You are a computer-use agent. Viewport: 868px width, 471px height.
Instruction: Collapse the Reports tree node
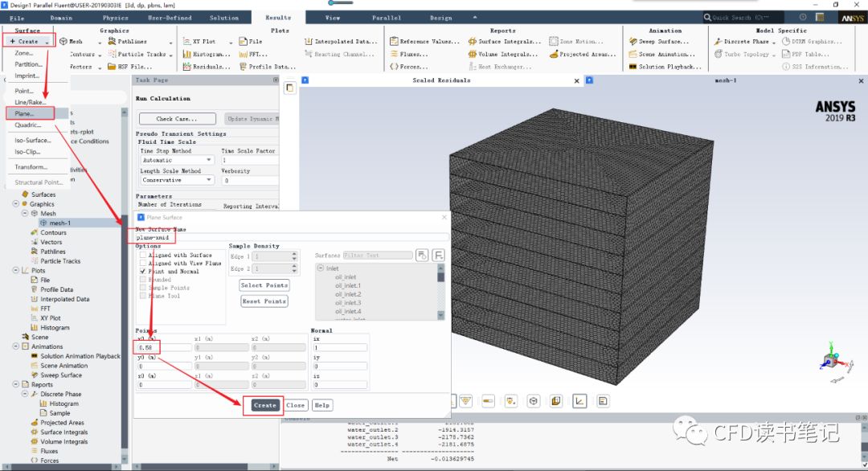(16, 385)
